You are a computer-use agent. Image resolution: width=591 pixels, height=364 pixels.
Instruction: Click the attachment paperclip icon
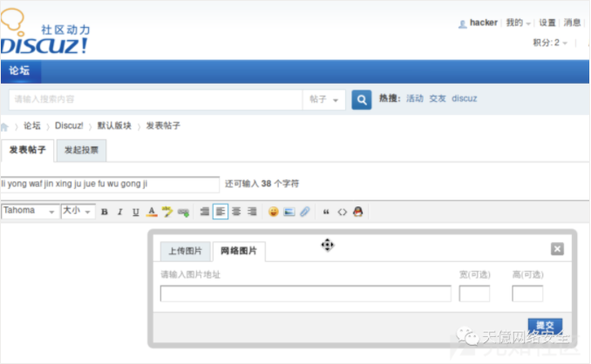pyautogui.click(x=304, y=212)
